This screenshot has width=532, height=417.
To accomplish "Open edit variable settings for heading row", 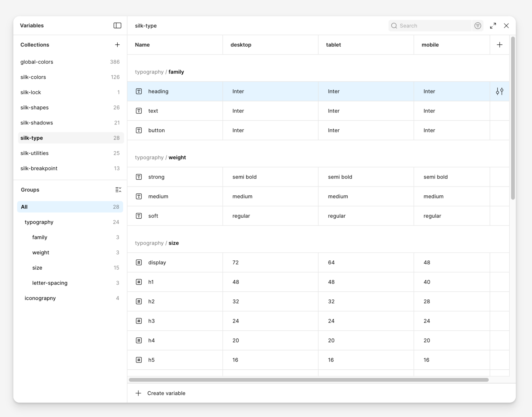I will [500, 91].
